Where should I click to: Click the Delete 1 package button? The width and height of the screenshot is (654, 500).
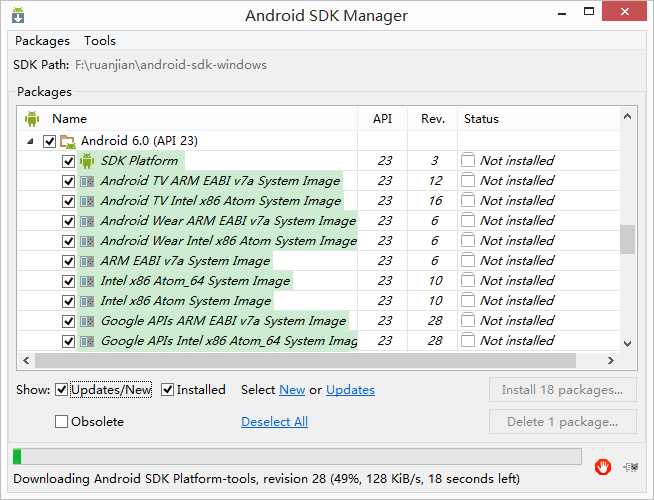pos(563,422)
